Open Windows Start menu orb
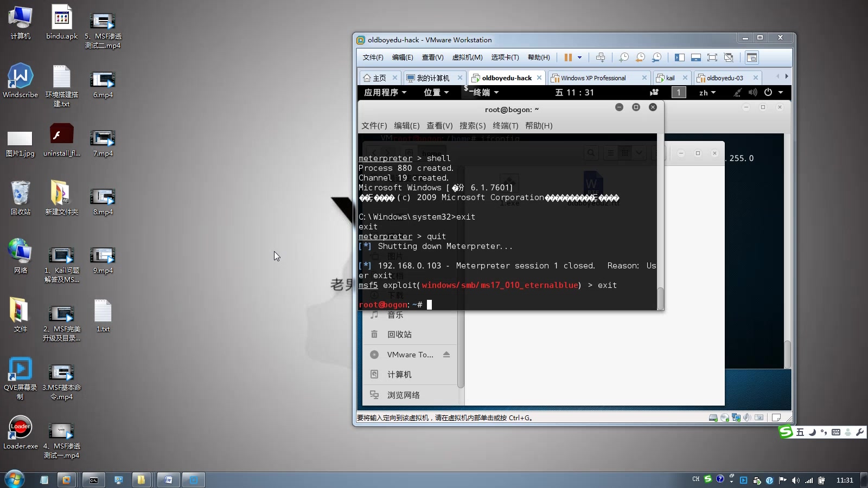Screen dimensions: 868x488 15,479
